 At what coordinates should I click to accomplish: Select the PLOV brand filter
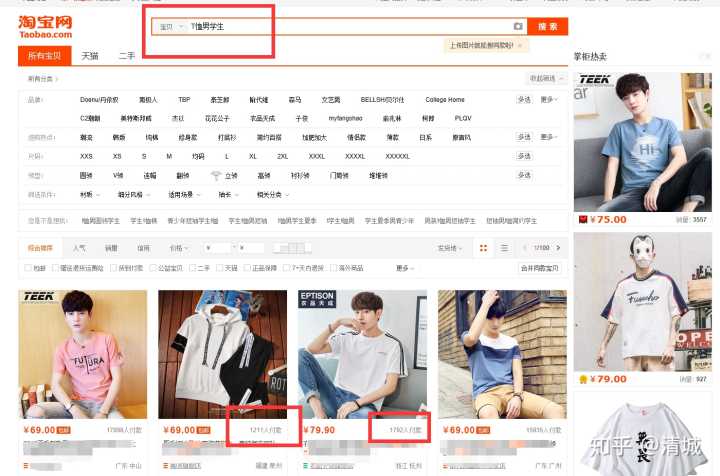463,118
